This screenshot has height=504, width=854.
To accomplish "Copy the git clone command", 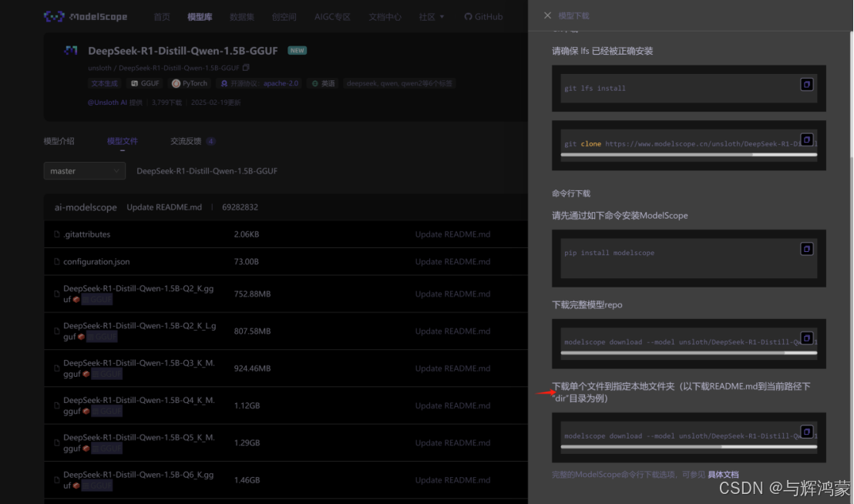I will pyautogui.click(x=807, y=139).
